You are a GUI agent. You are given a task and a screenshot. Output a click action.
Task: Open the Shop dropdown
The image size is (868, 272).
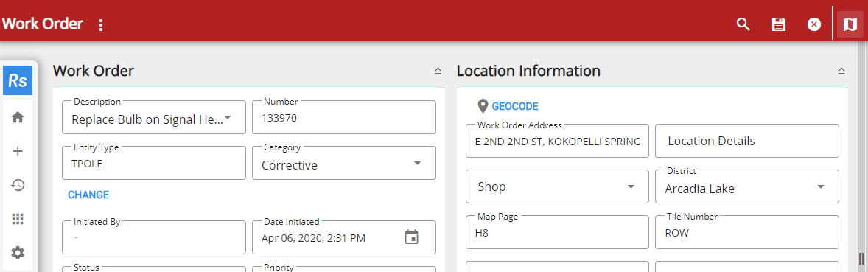coord(558,186)
